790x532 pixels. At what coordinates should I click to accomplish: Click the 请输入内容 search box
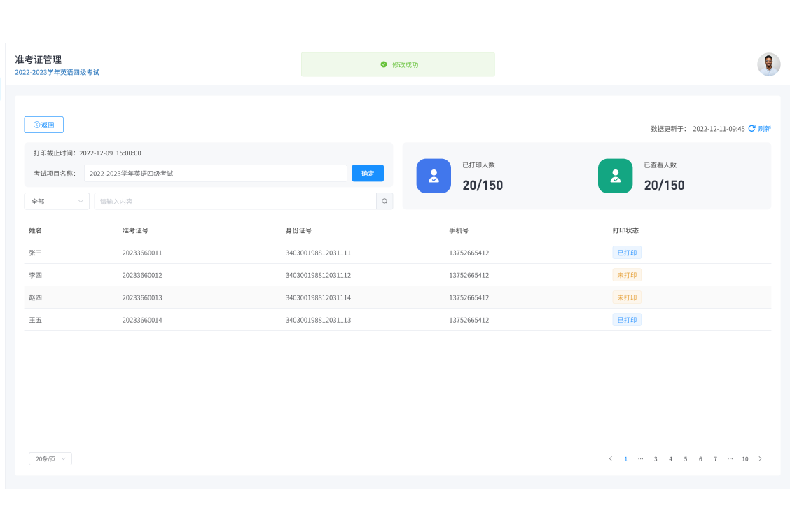point(235,201)
